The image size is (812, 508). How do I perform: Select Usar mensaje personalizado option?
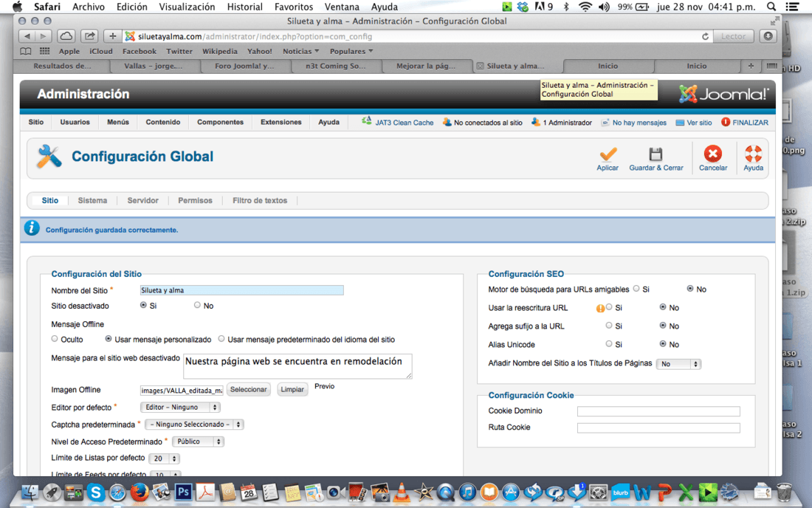pyautogui.click(x=109, y=339)
